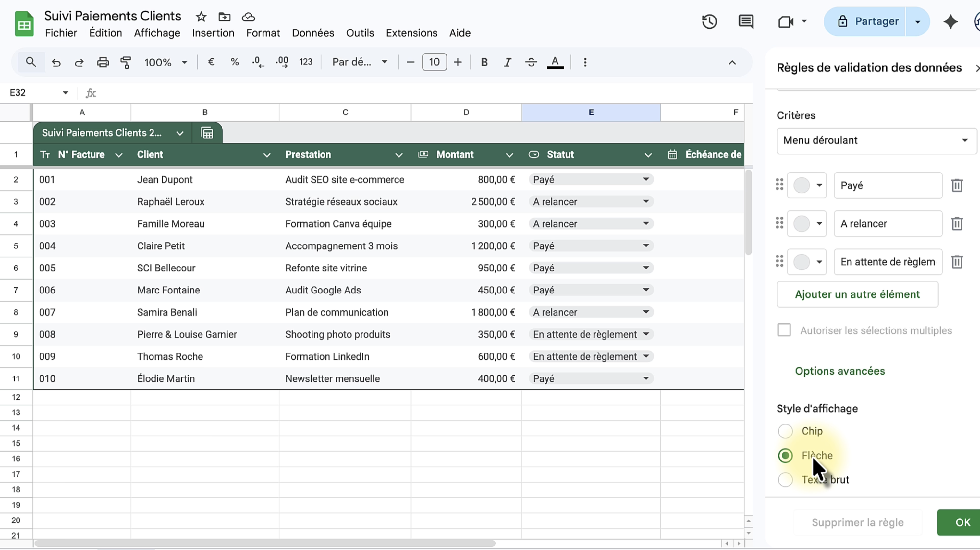Click 'Ajouter un autre élément' button
Screen dimensions: 980x550
[857, 294]
